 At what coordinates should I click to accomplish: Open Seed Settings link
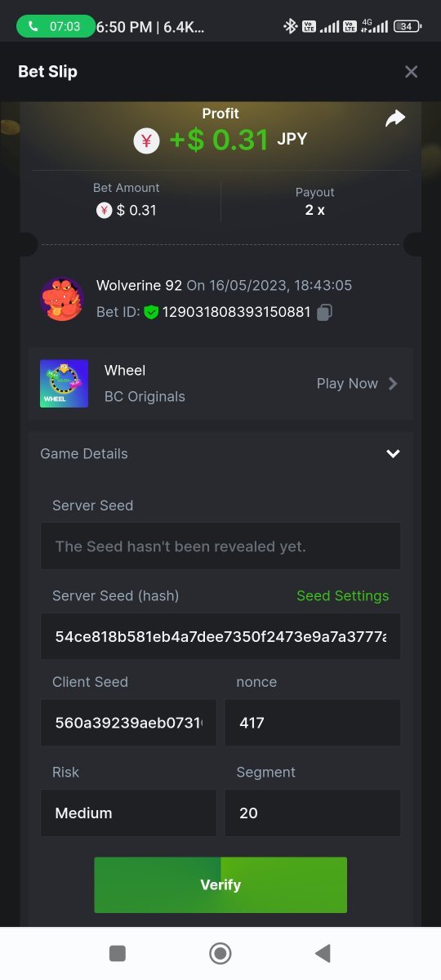click(343, 595)
